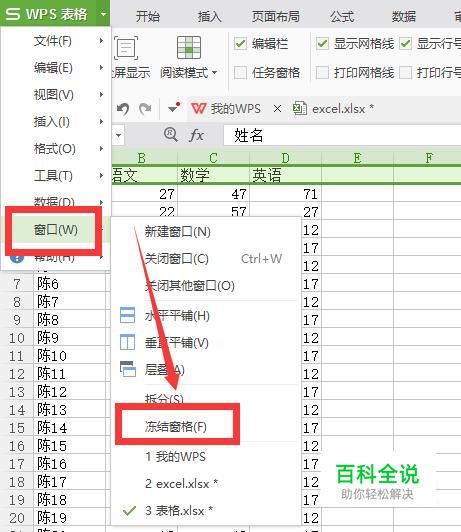
Task: Click the formula bar showing 姓名
Action: click(x=342, y=135)
